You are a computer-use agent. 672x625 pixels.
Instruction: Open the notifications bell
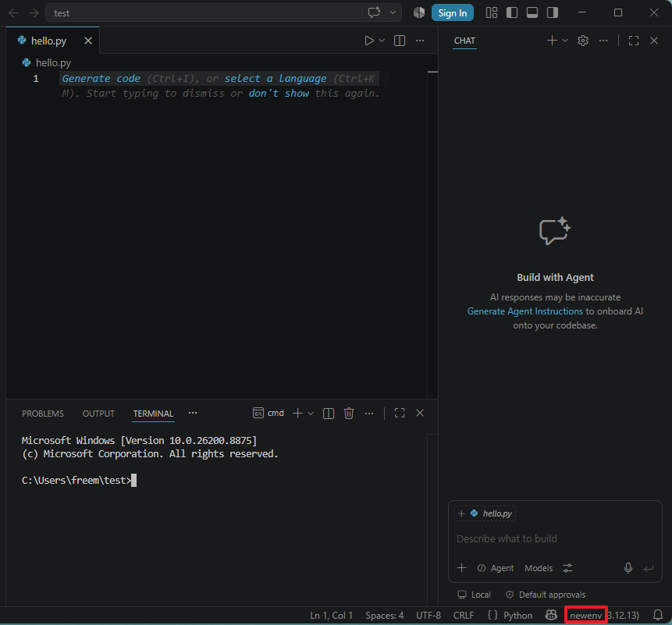point(658,615)
